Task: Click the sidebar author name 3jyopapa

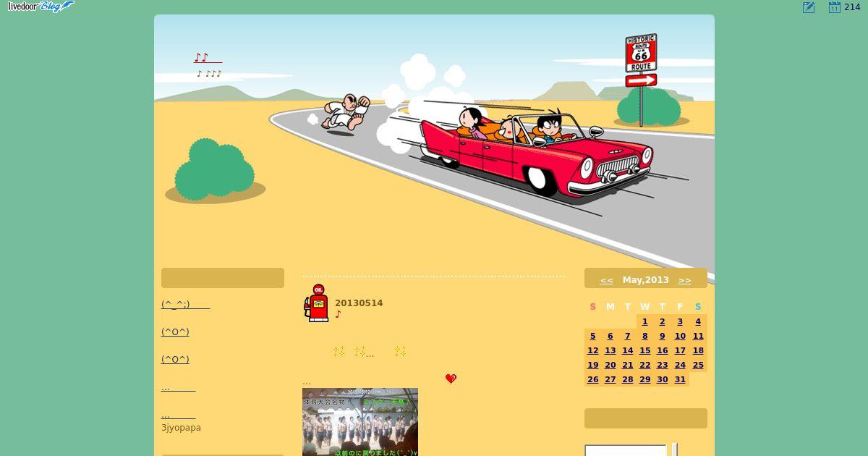Action: pyautogui.click(x=181, y=428)
